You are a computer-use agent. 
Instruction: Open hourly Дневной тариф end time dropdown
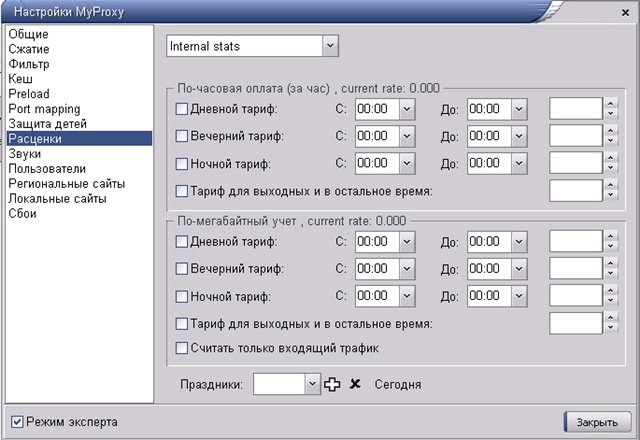tap(519, 109)
